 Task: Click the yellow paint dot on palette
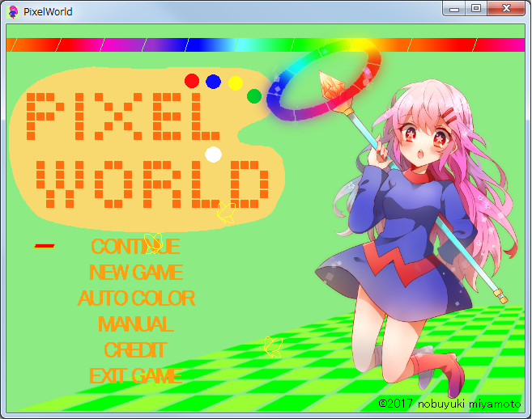pyautogui.click(x=236, y=83)
